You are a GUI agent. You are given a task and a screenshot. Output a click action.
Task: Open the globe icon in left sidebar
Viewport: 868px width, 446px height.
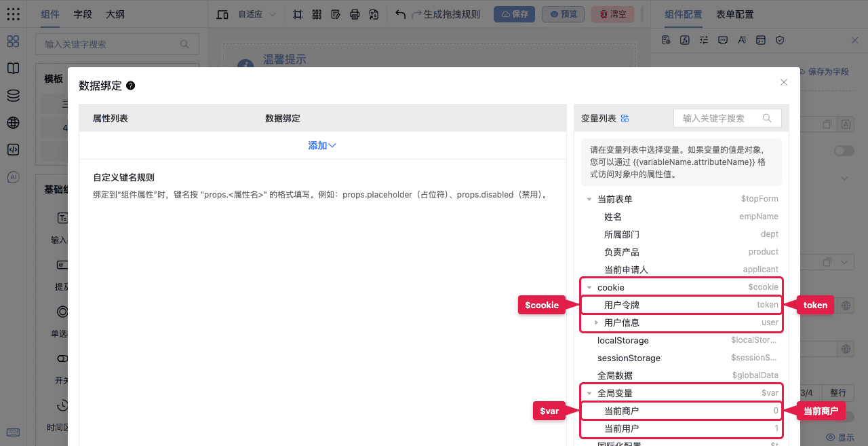pos(13,123)
